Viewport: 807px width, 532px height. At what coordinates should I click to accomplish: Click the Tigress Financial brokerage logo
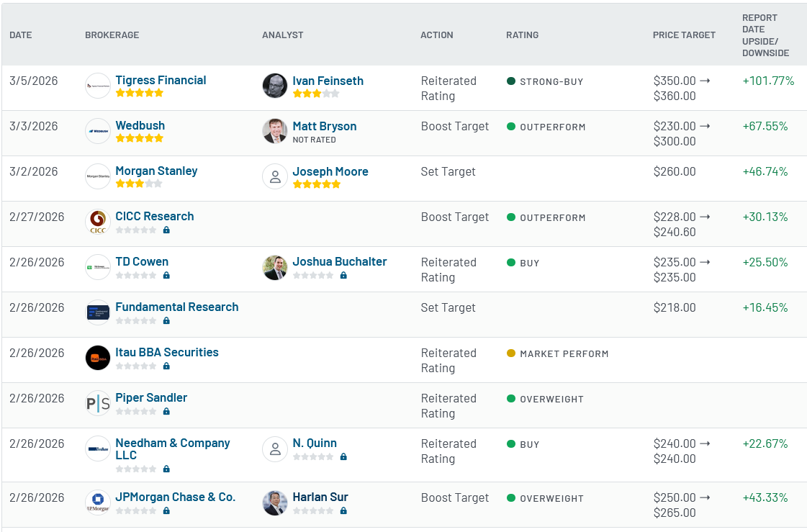pos(98,86)
